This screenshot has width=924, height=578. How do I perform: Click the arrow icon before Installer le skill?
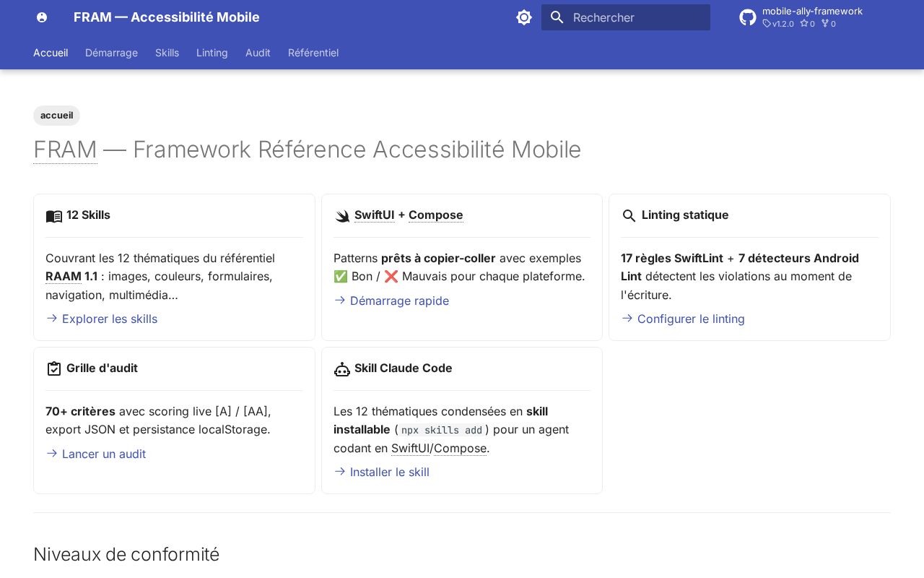pos(340,471)
